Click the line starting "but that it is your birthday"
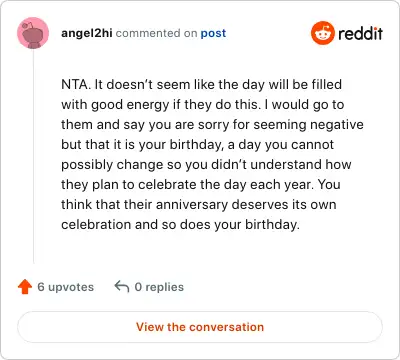 197,145
